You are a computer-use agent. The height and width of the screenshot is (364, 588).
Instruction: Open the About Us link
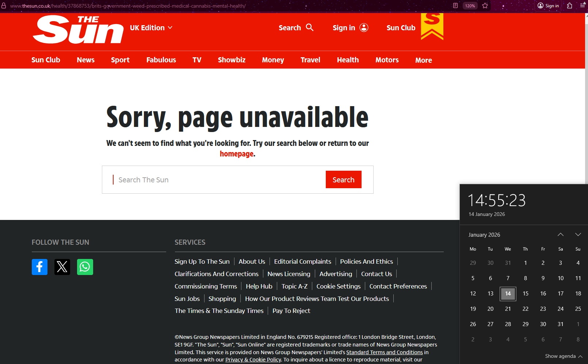pyautogui.click(x=252, y=262)
